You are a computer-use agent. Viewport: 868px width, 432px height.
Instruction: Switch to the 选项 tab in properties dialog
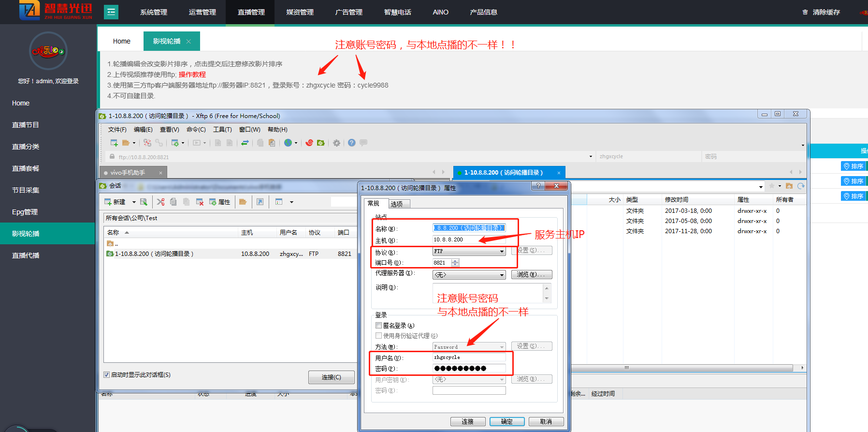tap(397, 204)
